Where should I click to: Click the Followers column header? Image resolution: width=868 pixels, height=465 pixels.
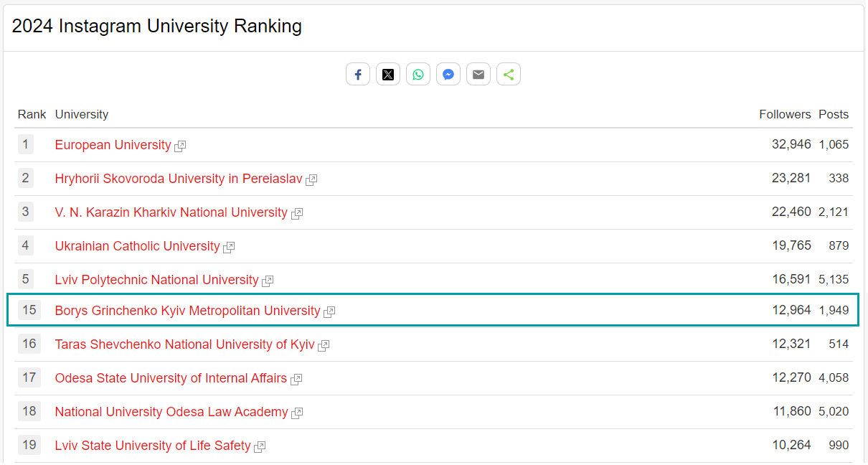(x=785, y=114)
